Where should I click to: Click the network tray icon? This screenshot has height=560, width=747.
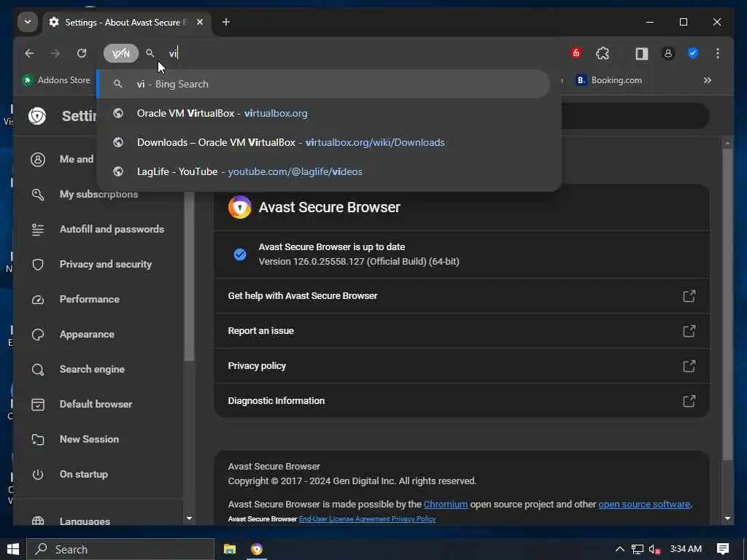click(638, 550)
